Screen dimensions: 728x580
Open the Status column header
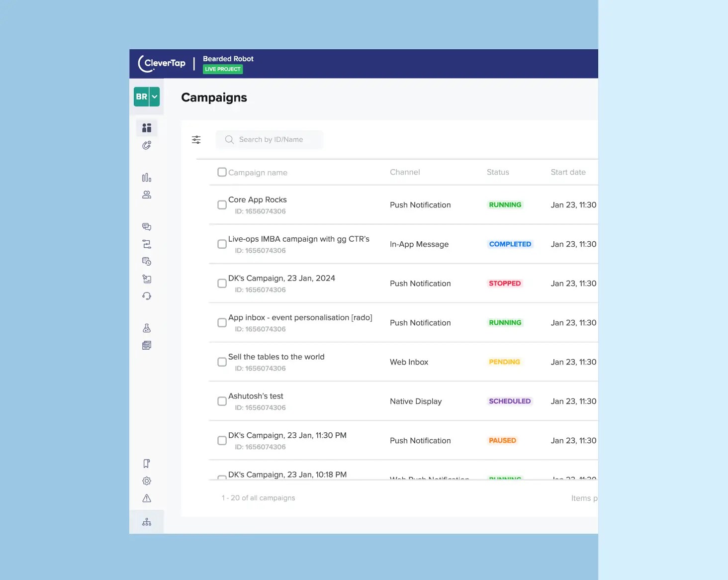498,172
